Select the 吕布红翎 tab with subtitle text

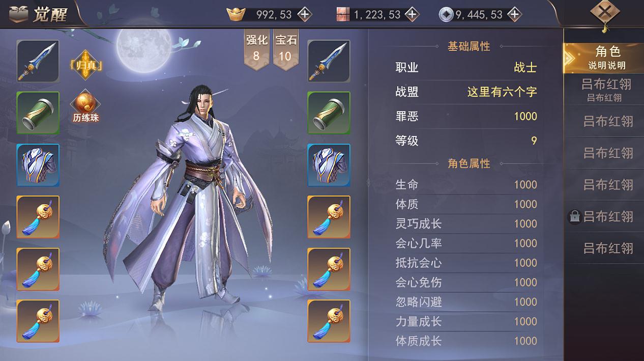pos(603,90)
